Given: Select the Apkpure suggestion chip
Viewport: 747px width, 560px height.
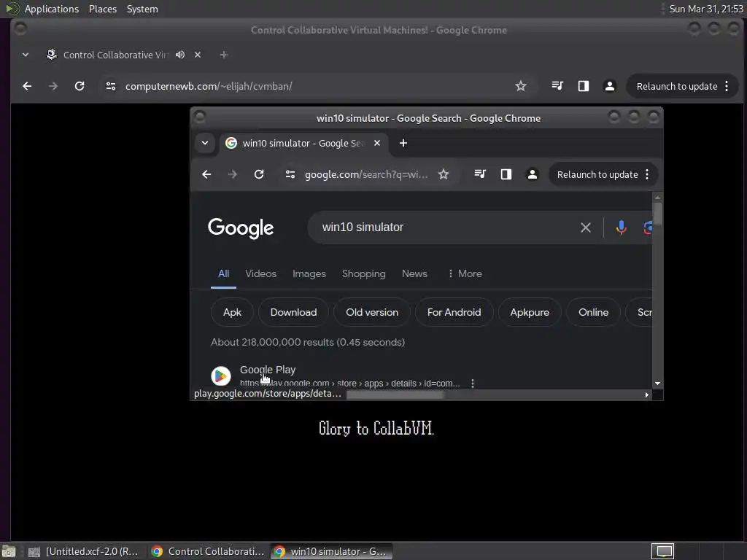Looking at the screenshot, I should 530,312.
